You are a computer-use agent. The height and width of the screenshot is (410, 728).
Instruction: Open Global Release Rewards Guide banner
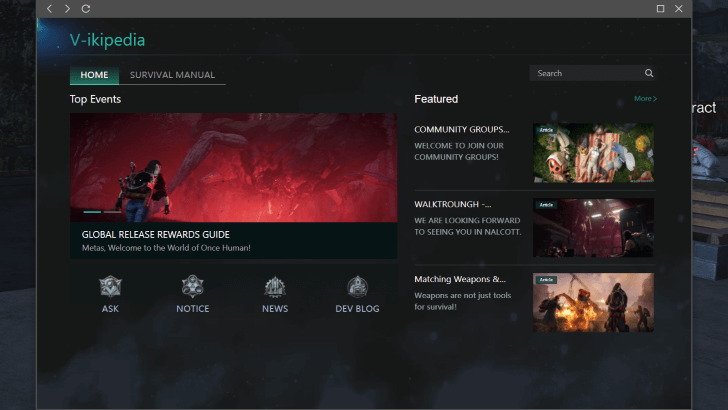click(233, 167)
